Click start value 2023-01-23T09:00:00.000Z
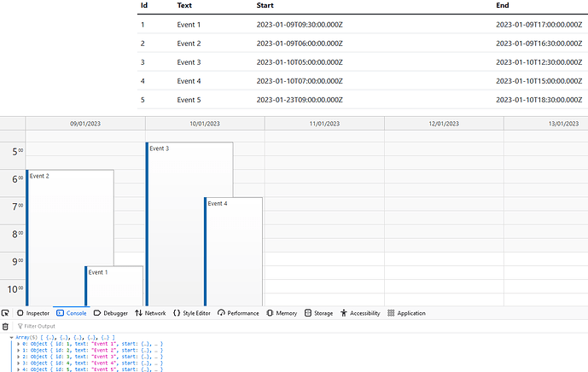Viewport: 588px width, 372px height. 300,100
